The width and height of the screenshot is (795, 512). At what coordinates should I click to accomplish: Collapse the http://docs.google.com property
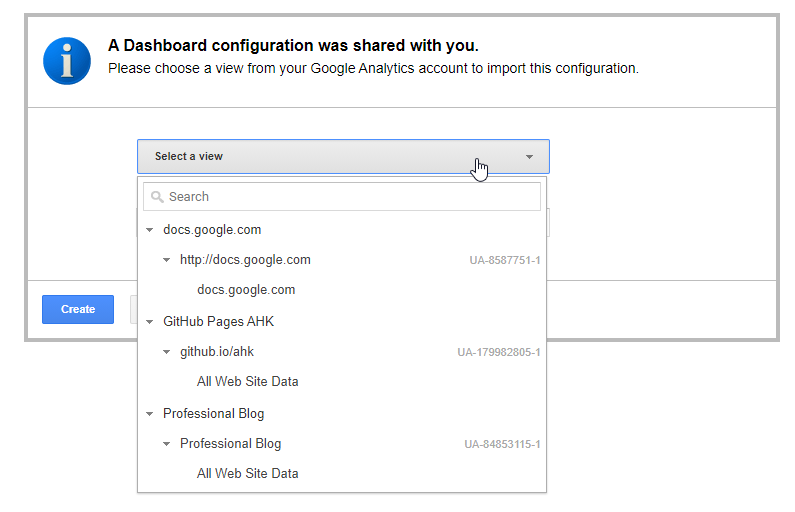(x=167, y=260)
